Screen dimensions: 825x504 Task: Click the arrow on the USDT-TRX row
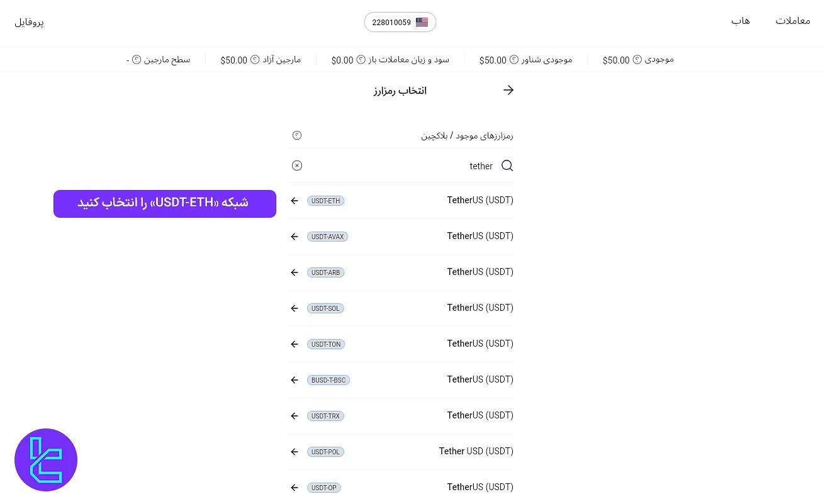294,416
